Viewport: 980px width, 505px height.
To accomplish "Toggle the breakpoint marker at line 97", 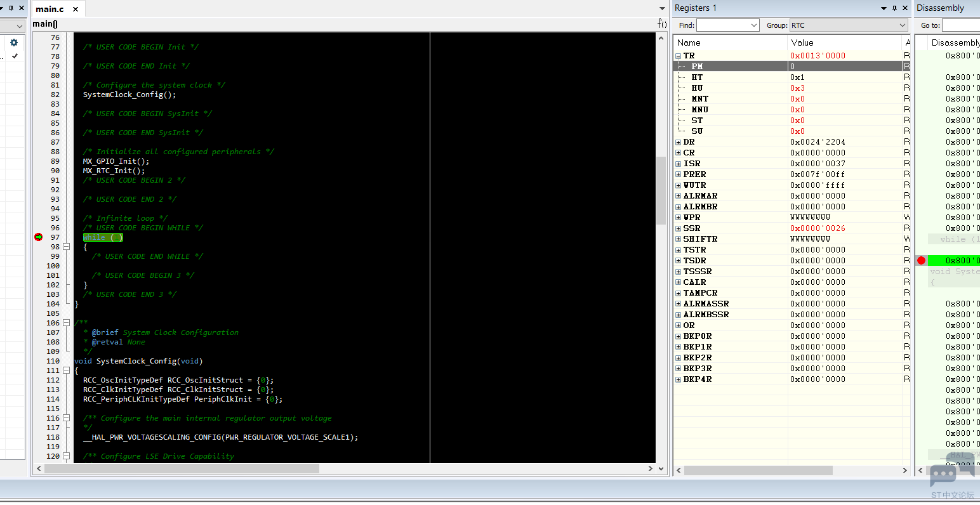I will 38,237.
